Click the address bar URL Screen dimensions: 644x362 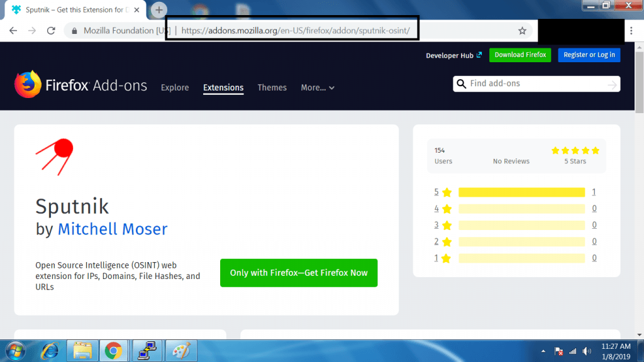296,31
